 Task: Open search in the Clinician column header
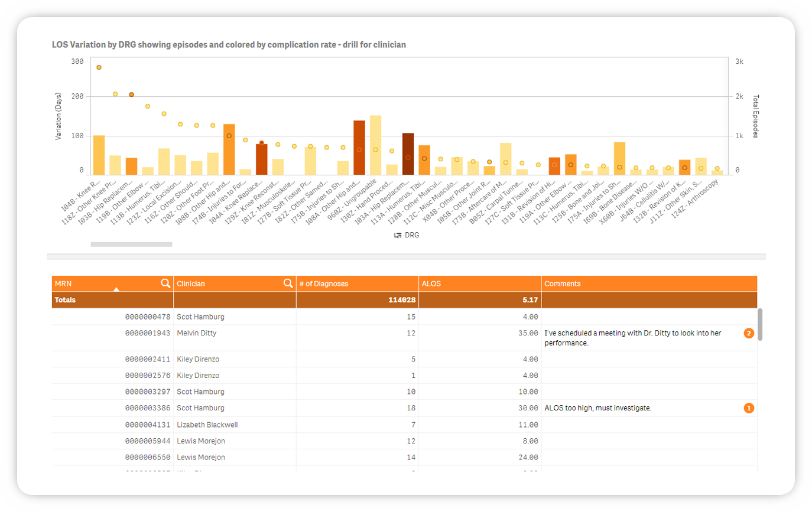pyautogui.click(x=288, y=283)
